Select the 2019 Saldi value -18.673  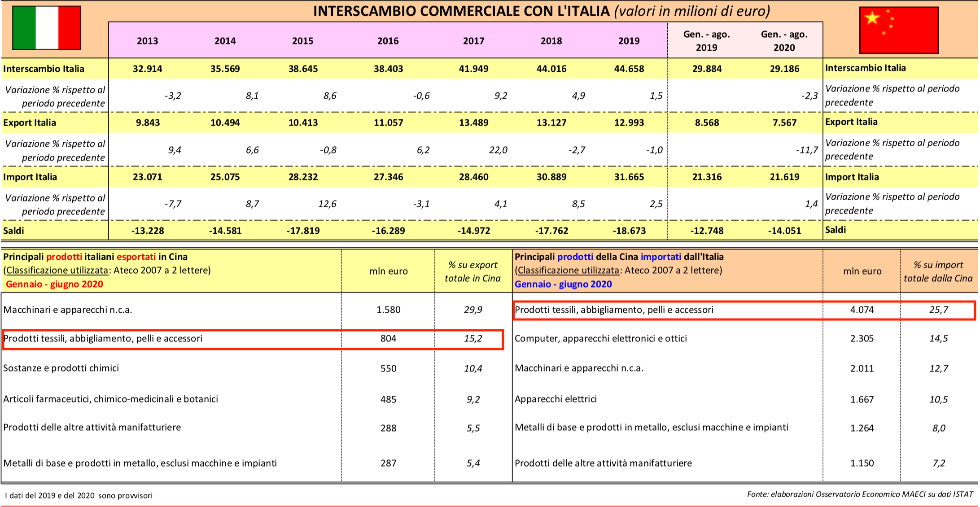pos(629,231)
